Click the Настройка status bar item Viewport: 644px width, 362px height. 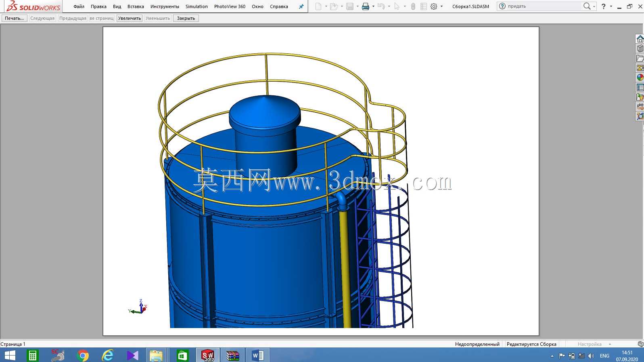pyautogui.click(x=590, y=344)
